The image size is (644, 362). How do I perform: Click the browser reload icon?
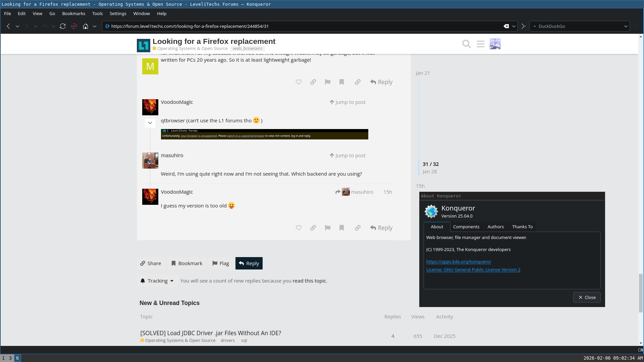point(63,26)
